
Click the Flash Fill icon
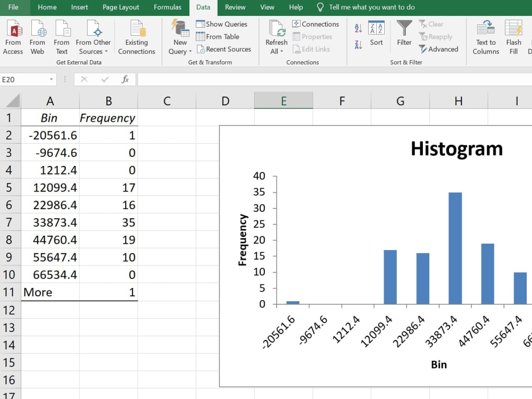click(x=513, y=37)
